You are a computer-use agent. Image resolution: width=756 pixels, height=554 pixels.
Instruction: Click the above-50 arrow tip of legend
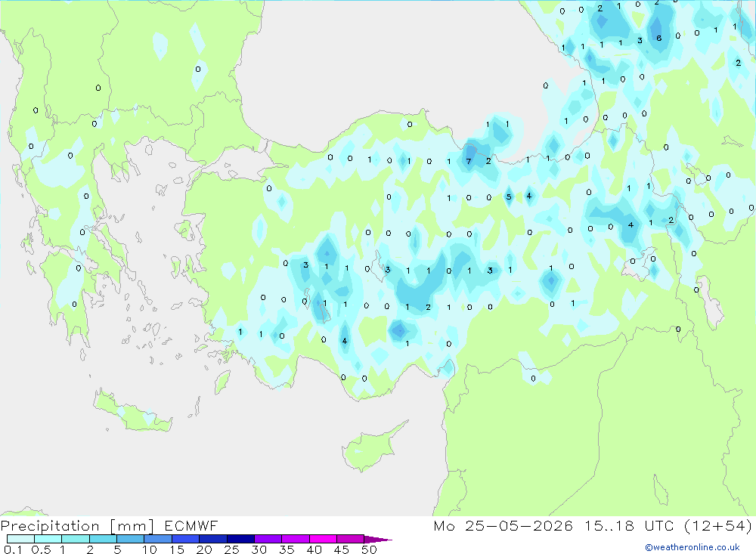[379, 539]
